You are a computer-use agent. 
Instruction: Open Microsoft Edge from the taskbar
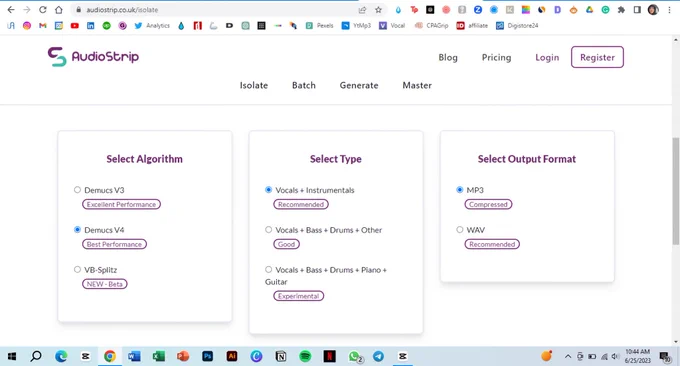(61, 356)
